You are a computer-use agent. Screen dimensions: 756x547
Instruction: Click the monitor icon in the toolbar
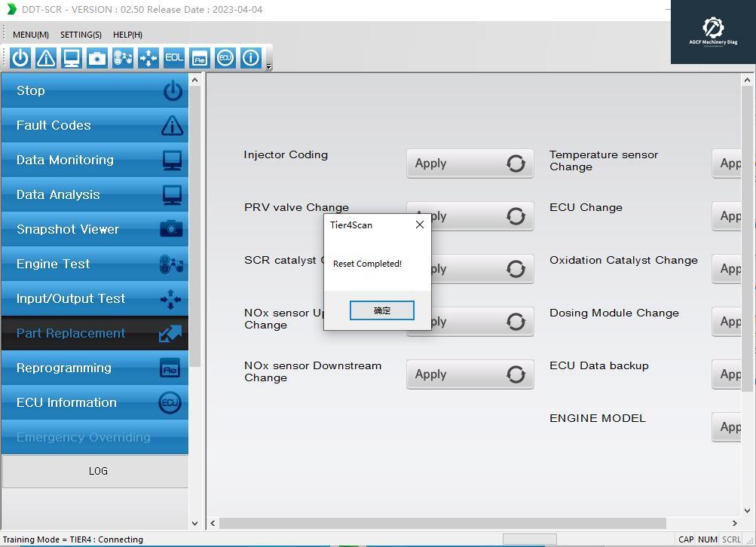[x=72, y=58]
